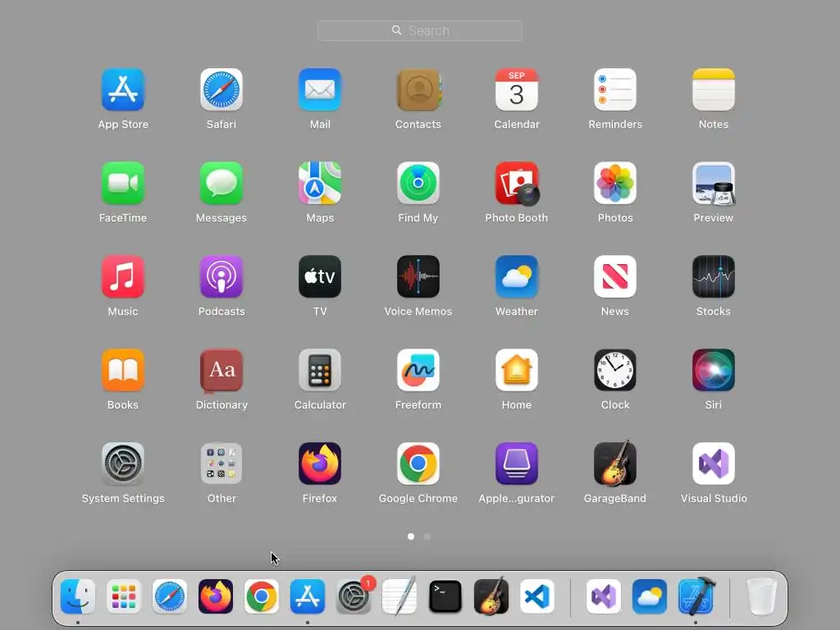Launch Maps
This screenshot has width=840, height=630.
tap(320, 183)
